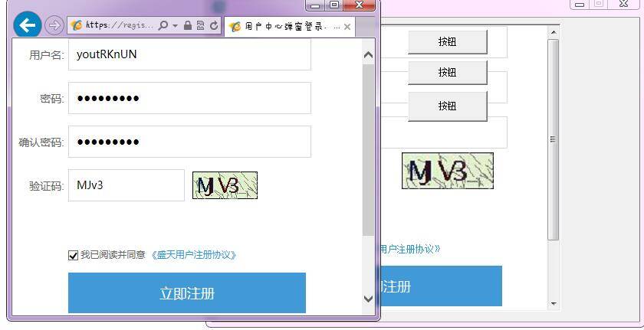Close the front browser window
The width and height of the screenshot is (644, 330).
[360, 5]
